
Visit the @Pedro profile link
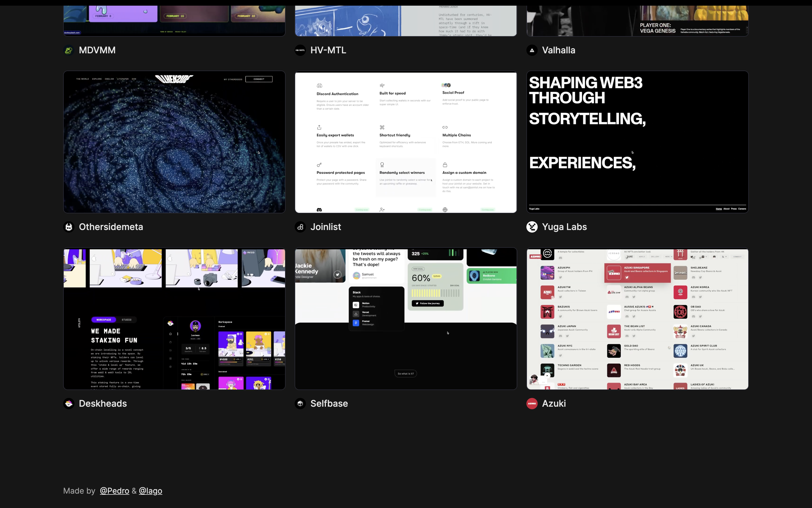(114, 491)
